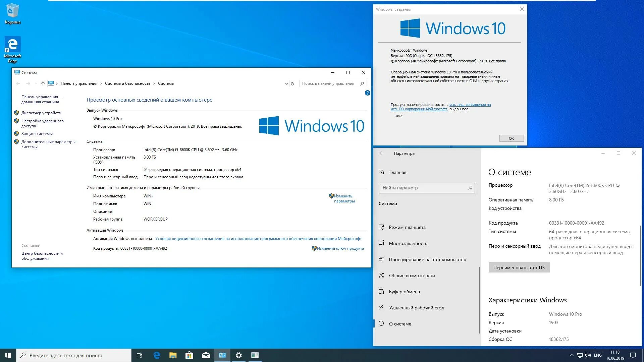Launch Microsoft Store from the taskbar
Viewport: 644px width, 362px height.
click(189, 355)
